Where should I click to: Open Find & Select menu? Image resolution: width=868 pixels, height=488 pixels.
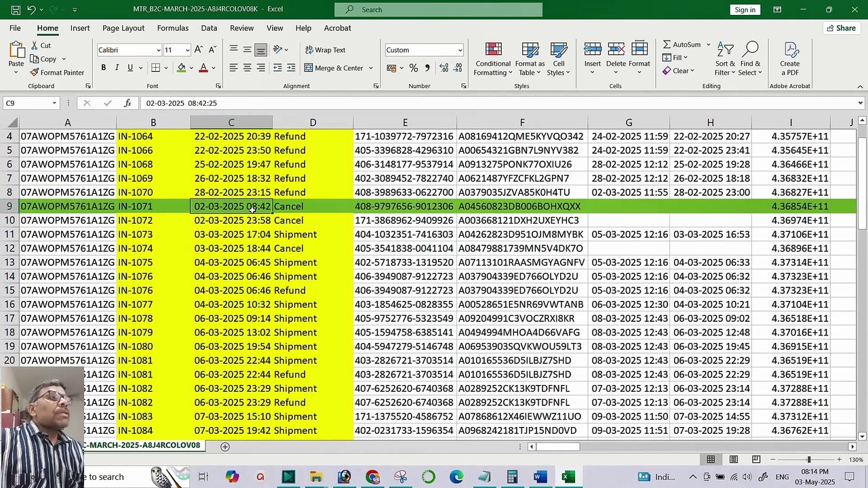[x=750, y=59]
